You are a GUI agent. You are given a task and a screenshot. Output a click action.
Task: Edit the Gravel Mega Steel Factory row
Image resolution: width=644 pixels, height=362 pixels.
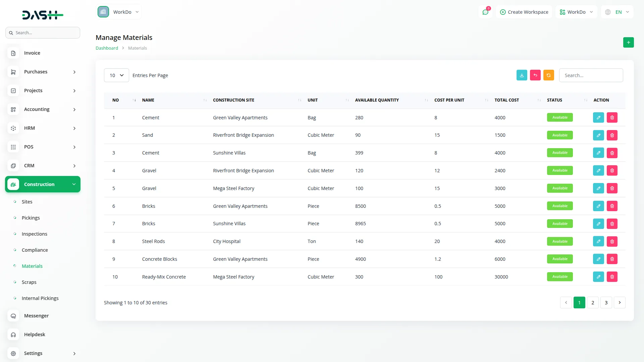[x=598, y=188]
